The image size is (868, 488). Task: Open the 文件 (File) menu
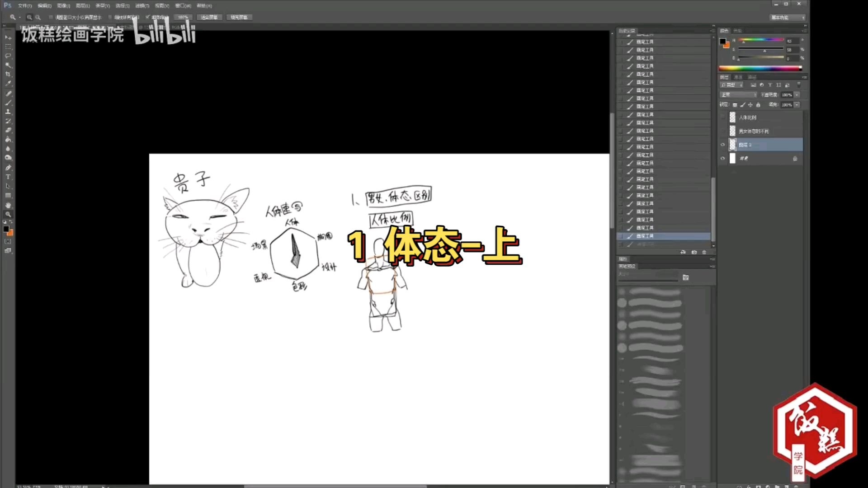(24, 6)
